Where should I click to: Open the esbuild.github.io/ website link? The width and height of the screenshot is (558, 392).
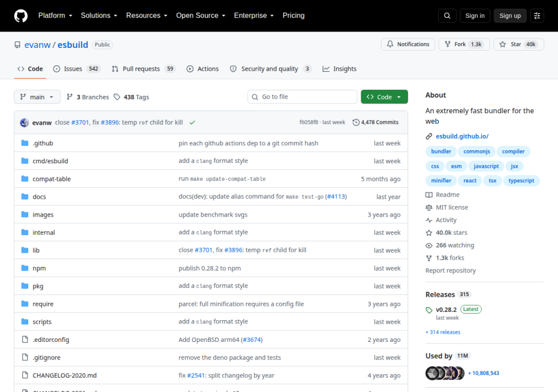[x=462, y=136]
